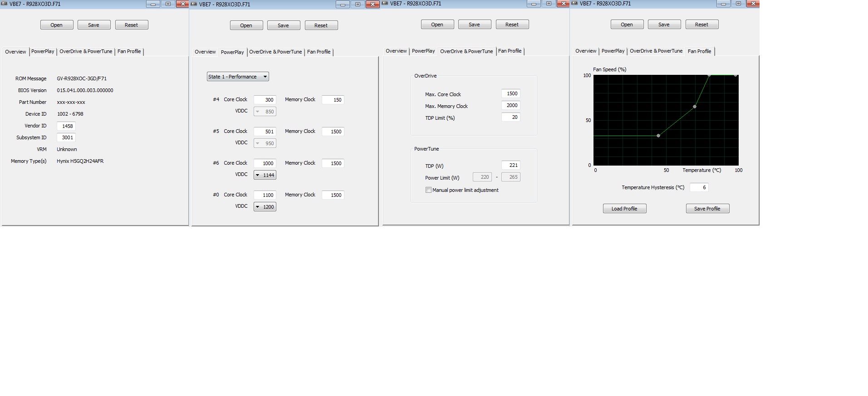Click Max. Core Clock field 1500
Viewport: 868px width, 396px height.
point(511,93)
